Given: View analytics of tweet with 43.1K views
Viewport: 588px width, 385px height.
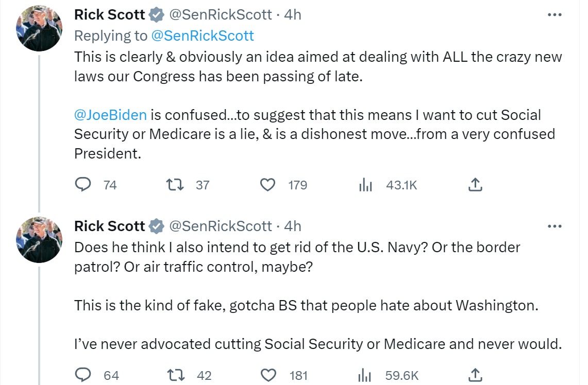Looking at the screenshot, I should click(365, 185).
